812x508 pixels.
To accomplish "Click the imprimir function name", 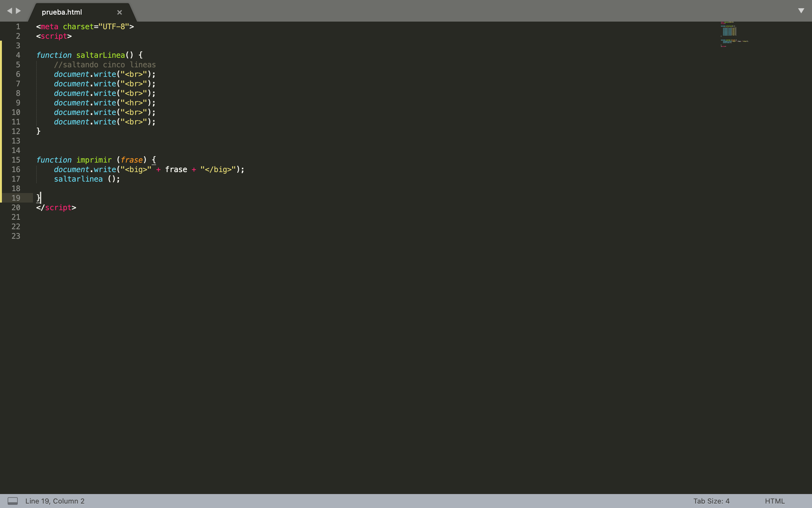I will point(94,160).
